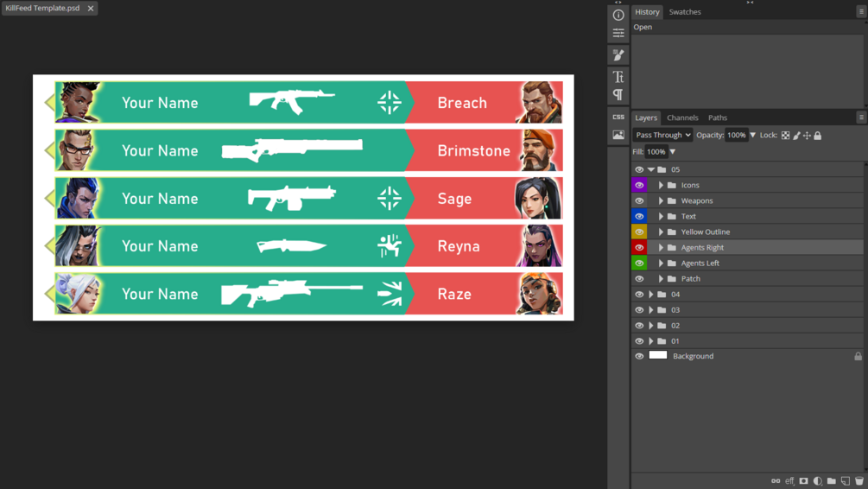Switch to the Swatches tab

click(x=685, y=11)
